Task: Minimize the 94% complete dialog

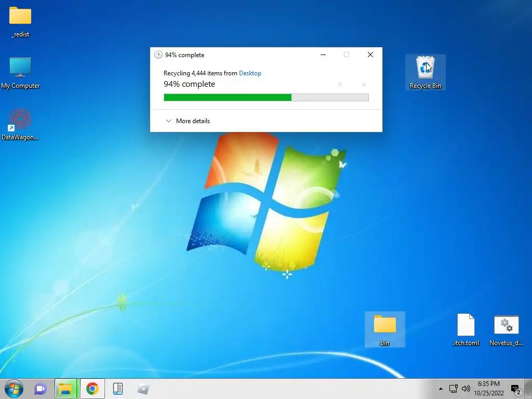Action: 323,55
